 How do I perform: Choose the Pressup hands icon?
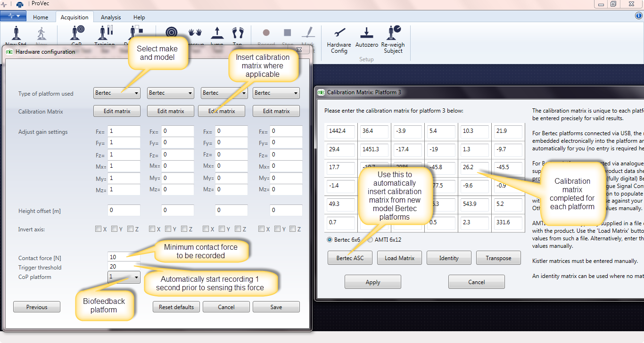point(195,33)
